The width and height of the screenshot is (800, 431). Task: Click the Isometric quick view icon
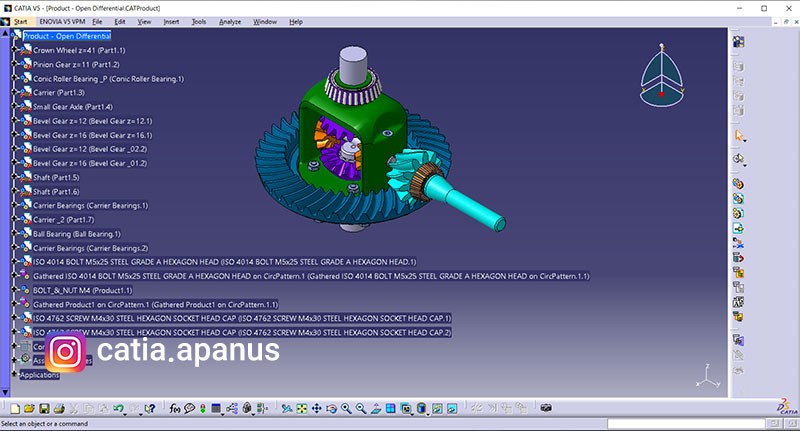(x=406, y=409)
